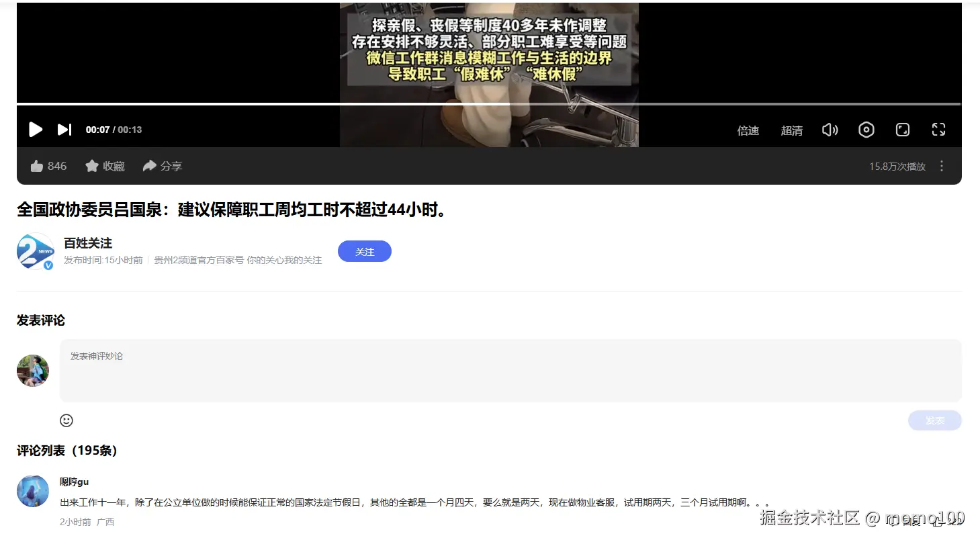Click the circular record-style icon in player controls
980x542 pixels.
coord(866,129)
